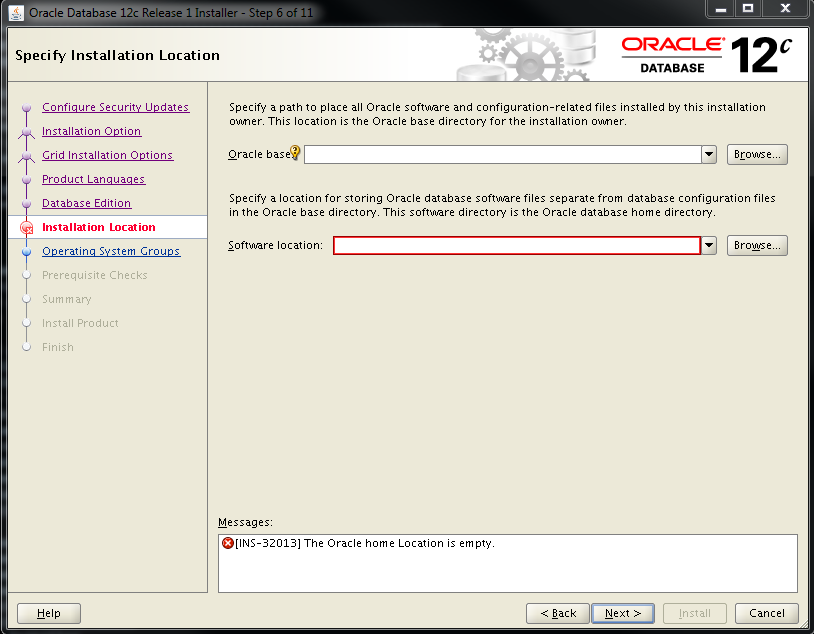Go to the Installation Option step
This screenshot has width=814, height=634.
(91, 131)
